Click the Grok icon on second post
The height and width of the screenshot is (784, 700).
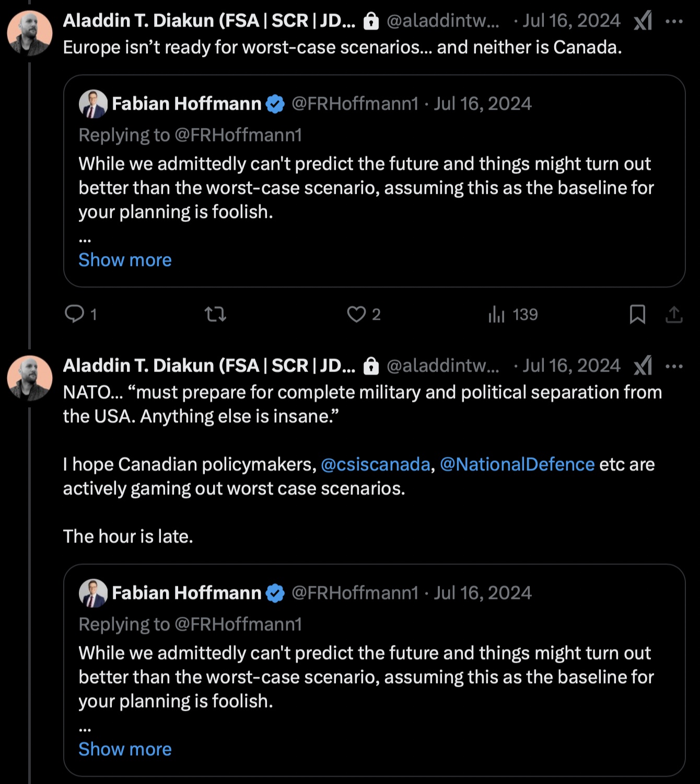(643, 366)
